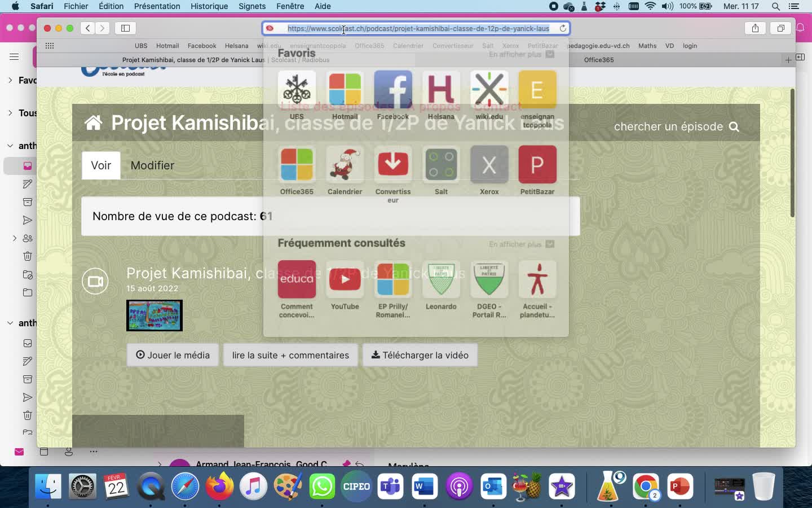Click the Safari sidebar toggle icon
Image resolution: width=812 pixels, height=508 pixels.
pyautogui.click(x=125, y=28)
